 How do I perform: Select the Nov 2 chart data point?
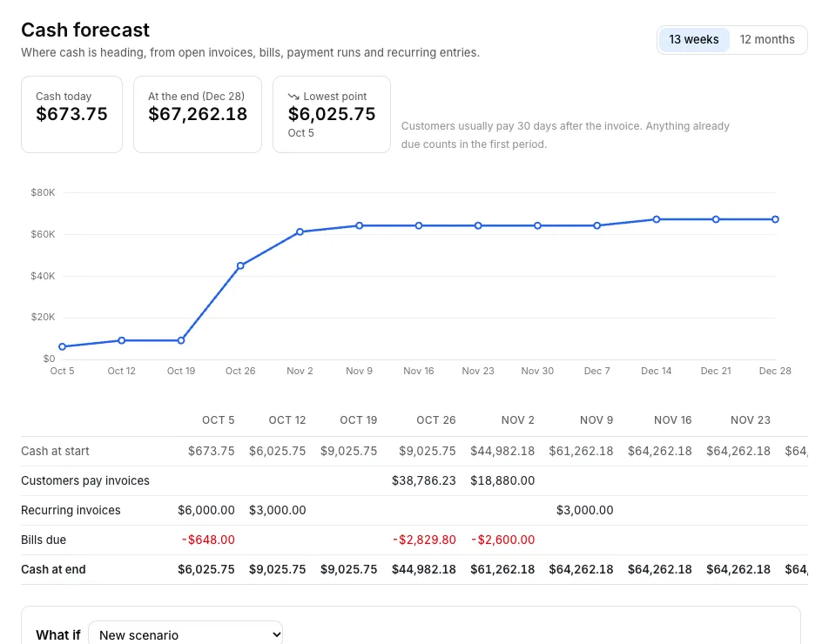[300, 231]
